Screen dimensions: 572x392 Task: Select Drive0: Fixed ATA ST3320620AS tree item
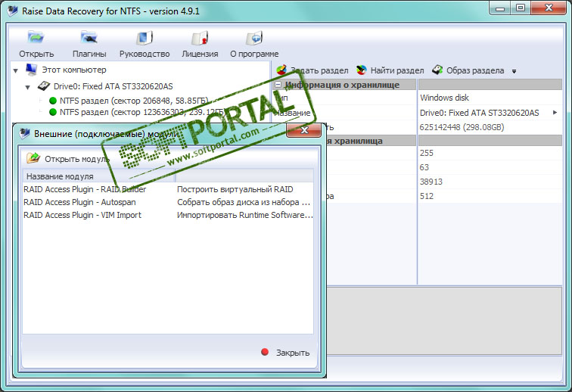coord(113,86)
